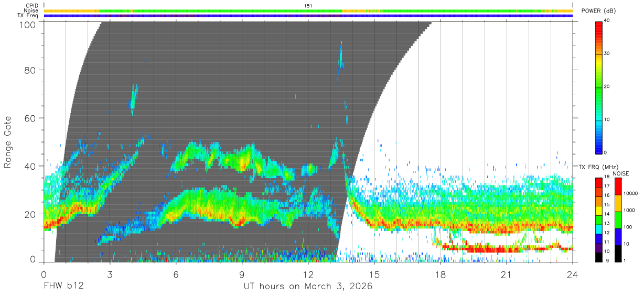Select the 'TX Freq' row label at top left

click(28, 16)
